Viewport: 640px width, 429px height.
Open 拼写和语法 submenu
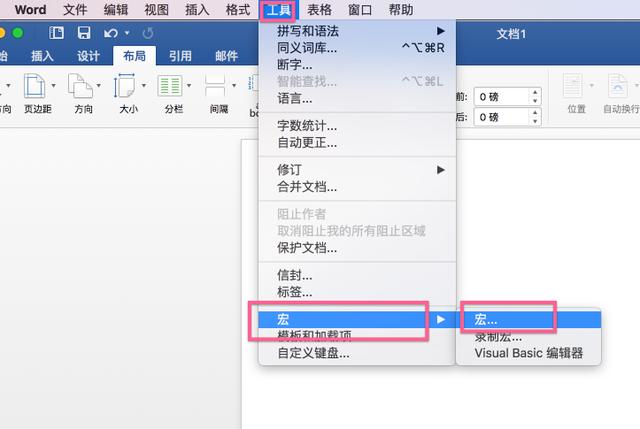tap(357, 31)
